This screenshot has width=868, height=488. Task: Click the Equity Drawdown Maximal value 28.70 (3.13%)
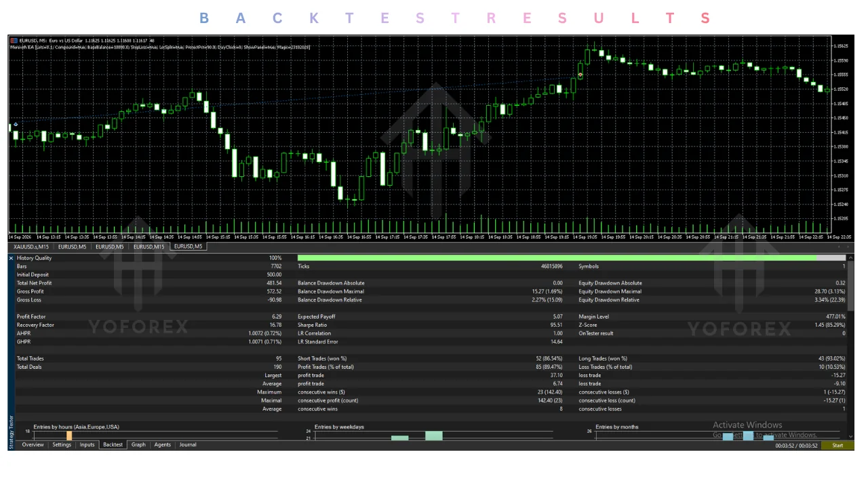tap(830, 291)
